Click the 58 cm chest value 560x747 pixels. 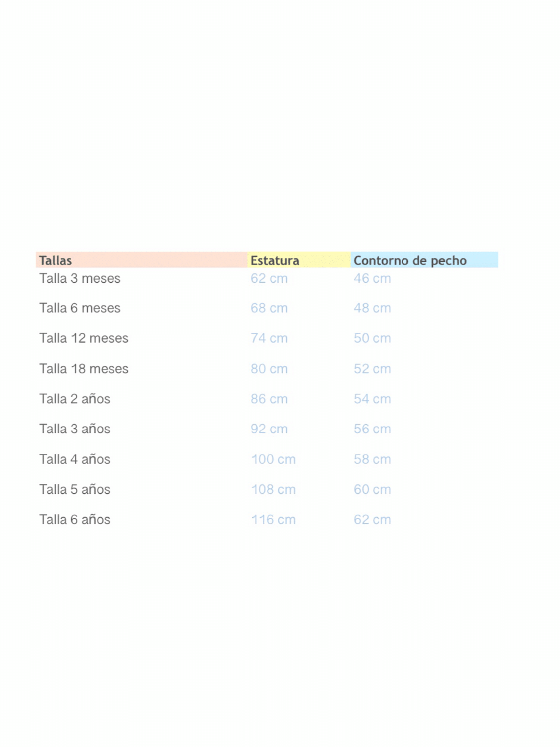(x=372, y=459)
